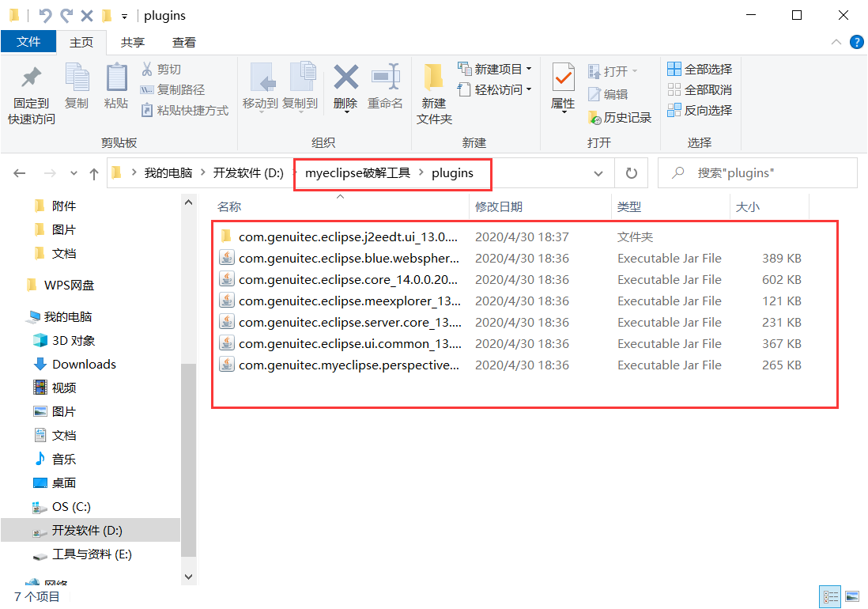Open the Properties (属性) checkmark icon
This screenshot has width=868, height=609.
[563, 77]
